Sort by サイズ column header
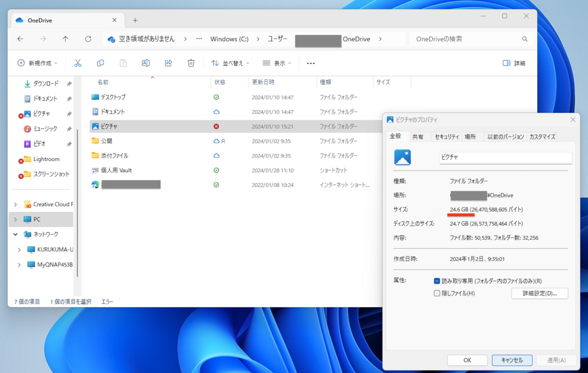The width and height of the screenshot is (588, 373). (383, 82)
